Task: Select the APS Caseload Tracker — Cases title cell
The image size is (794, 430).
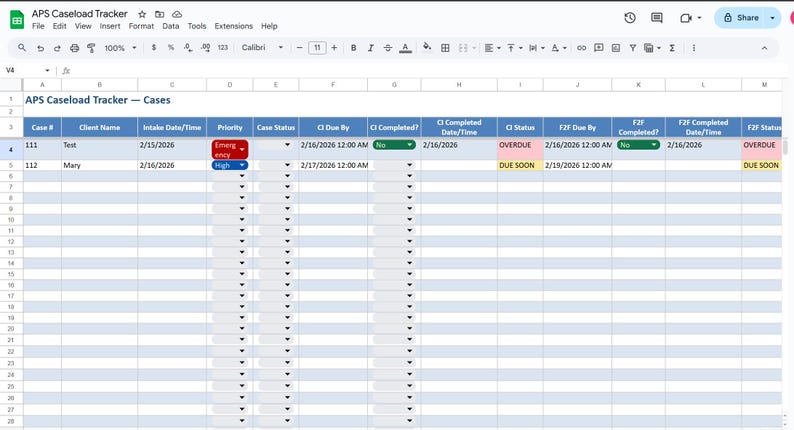Action: coord(98,100)
